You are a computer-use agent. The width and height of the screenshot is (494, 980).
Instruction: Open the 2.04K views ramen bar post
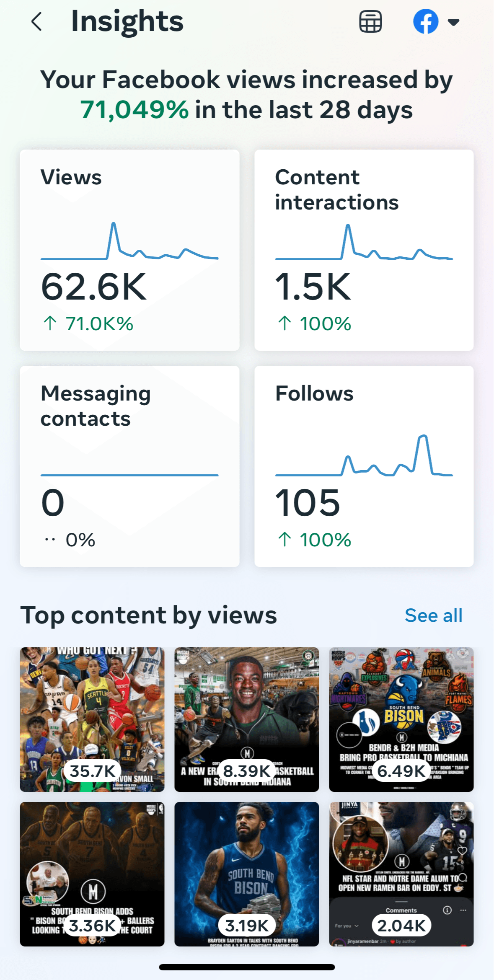pos(401,874)
